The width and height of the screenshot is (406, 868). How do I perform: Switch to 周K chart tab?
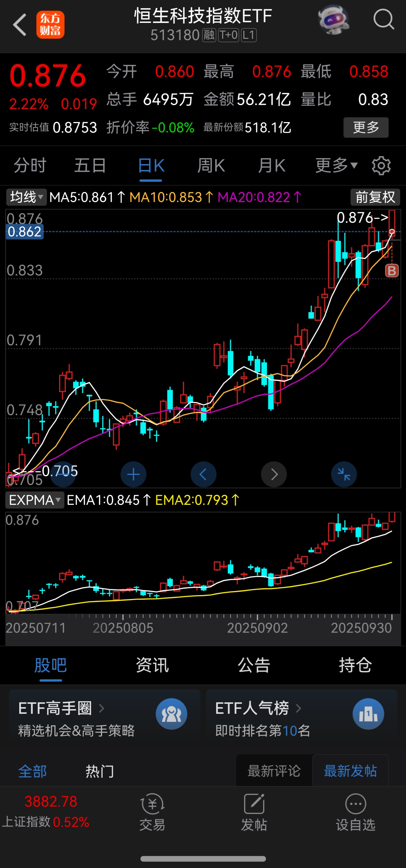211,166
